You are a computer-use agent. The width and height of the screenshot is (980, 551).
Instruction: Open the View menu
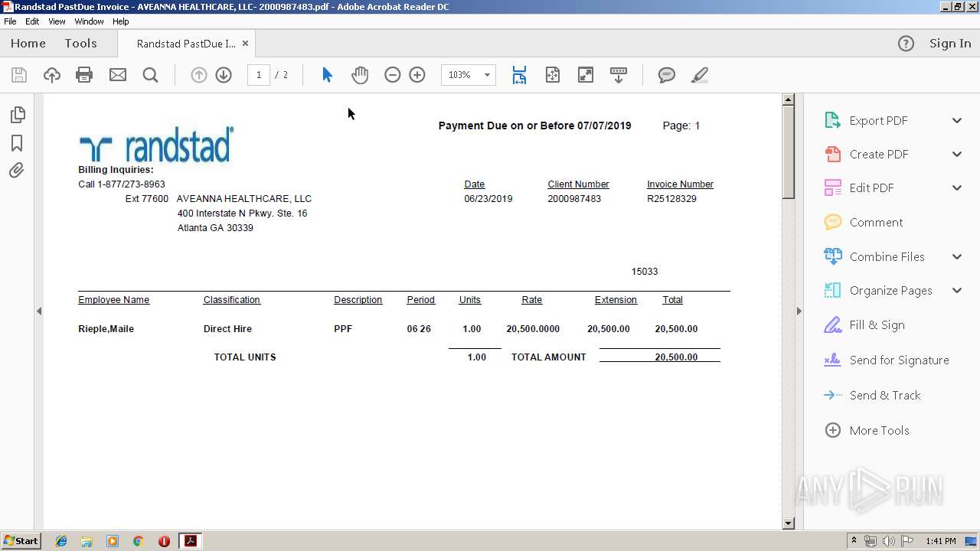click(57, 21)
